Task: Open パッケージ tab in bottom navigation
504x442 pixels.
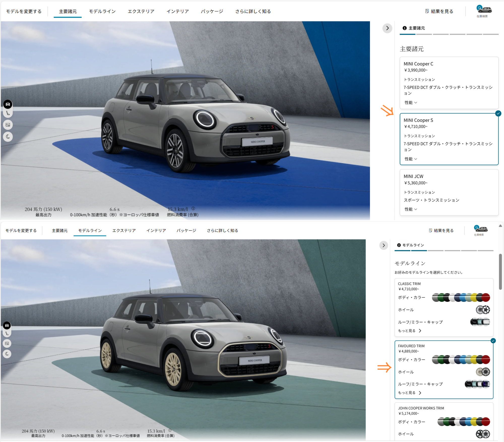Action: (186, 231)
